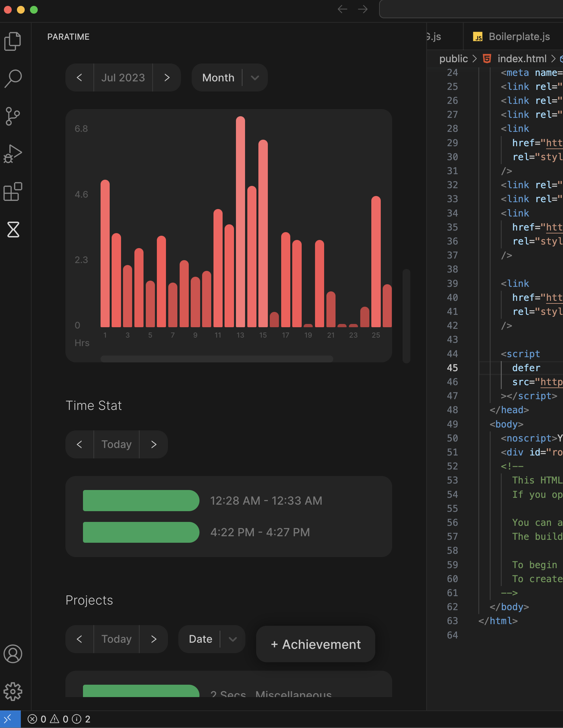The height and width of the screenshot is (728, 563).
Task: Click the errors count in the status bar
Action: click(37, 719)
